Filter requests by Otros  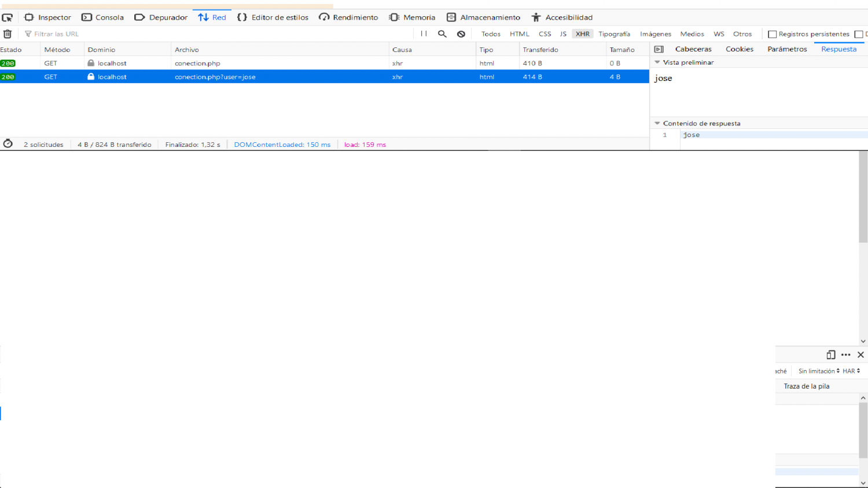point(742,34)
